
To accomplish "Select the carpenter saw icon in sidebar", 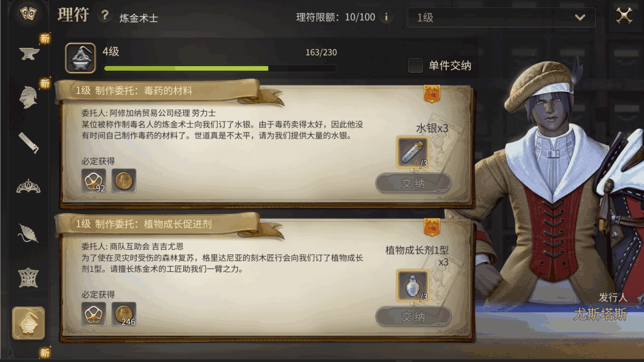I will click(x=28, y=143).
